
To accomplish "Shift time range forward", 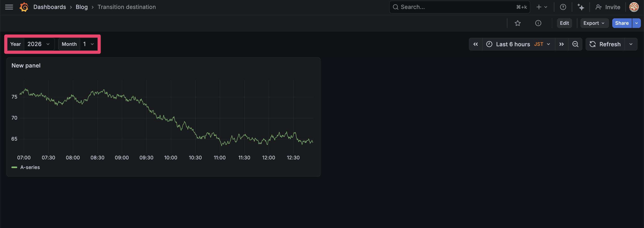I will (561, 44).
